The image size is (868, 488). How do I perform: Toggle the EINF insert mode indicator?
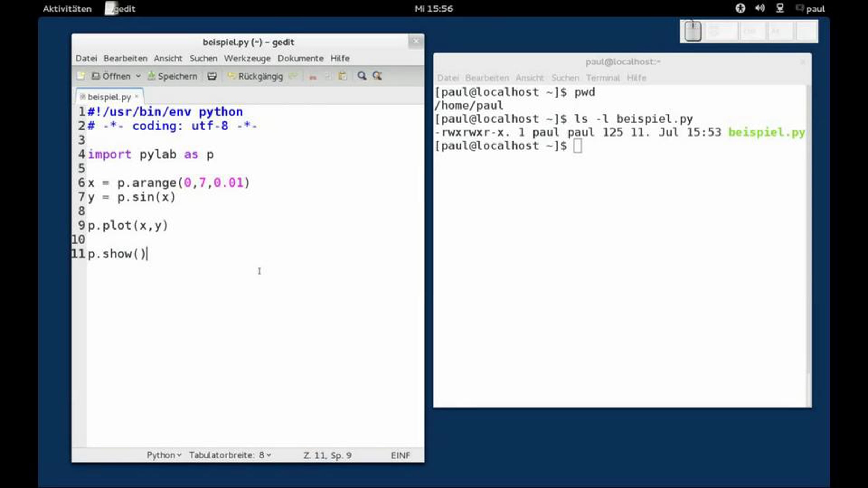400,455
